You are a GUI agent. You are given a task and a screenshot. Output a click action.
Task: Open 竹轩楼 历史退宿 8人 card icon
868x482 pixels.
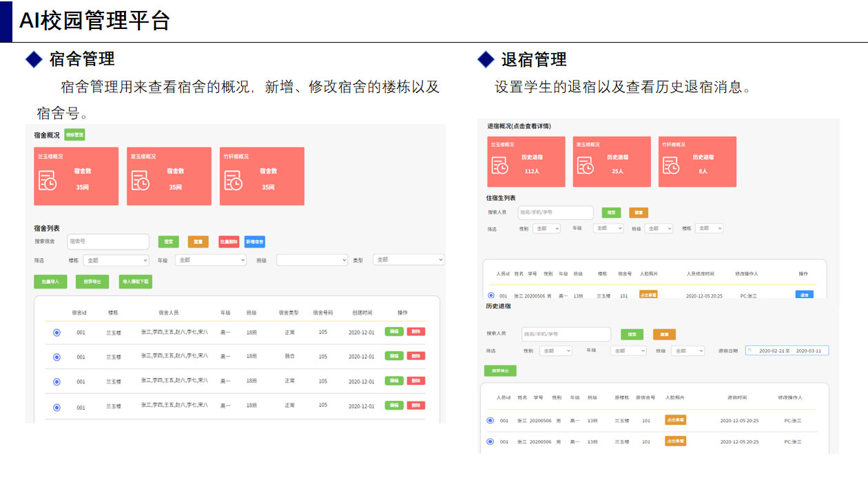[x=671, y=165]
